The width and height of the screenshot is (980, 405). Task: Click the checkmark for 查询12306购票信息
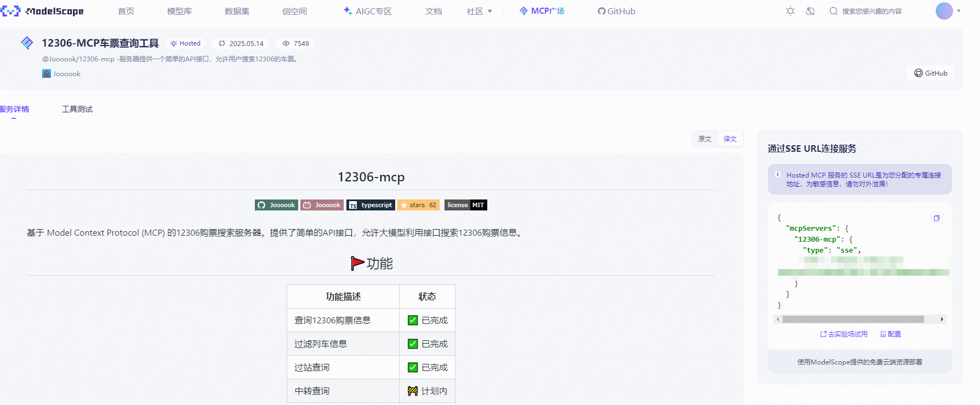(x=413, y=320)
